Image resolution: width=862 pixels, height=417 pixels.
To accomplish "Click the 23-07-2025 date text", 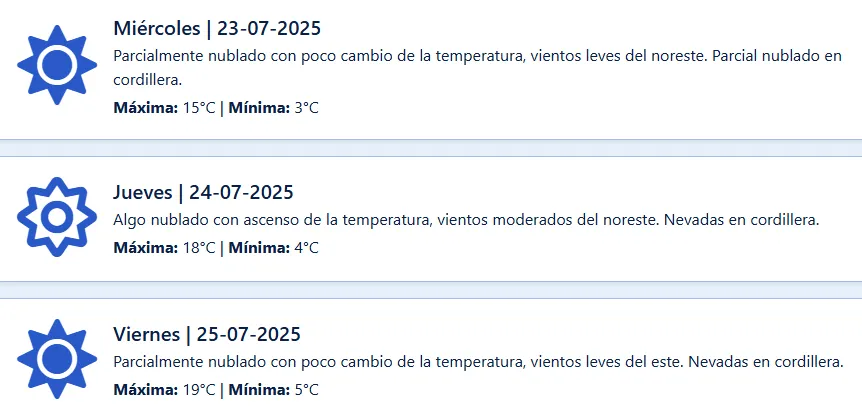I will click(x=269, y=28).
